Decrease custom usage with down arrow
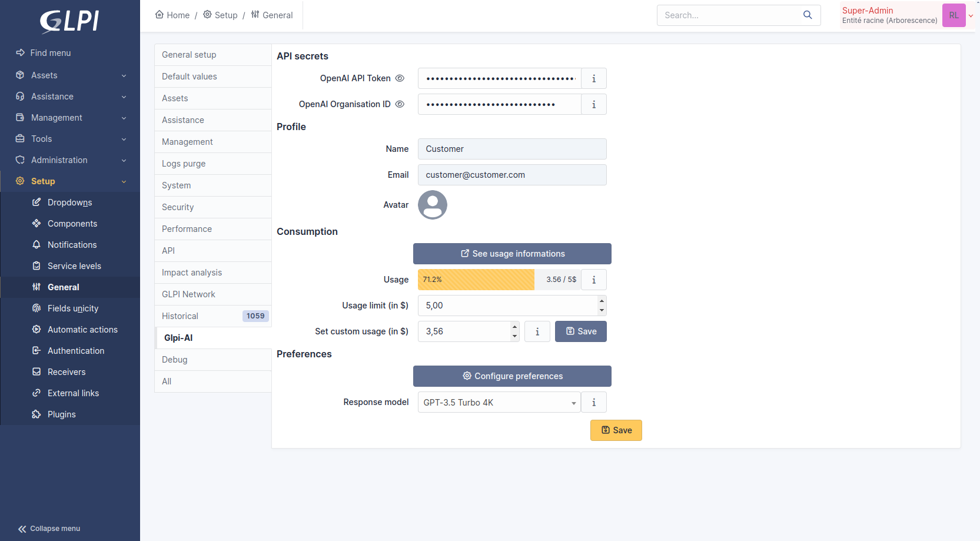The image size is (980, 541). pos(515,336)
